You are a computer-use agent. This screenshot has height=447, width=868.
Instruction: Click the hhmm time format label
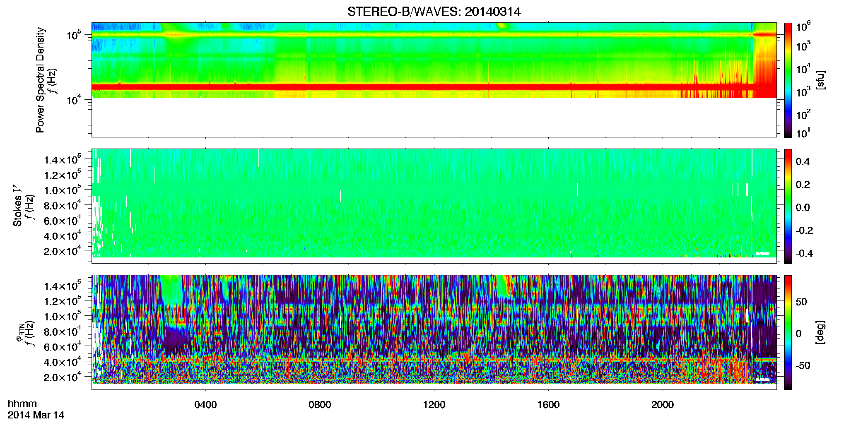(22, 404)
